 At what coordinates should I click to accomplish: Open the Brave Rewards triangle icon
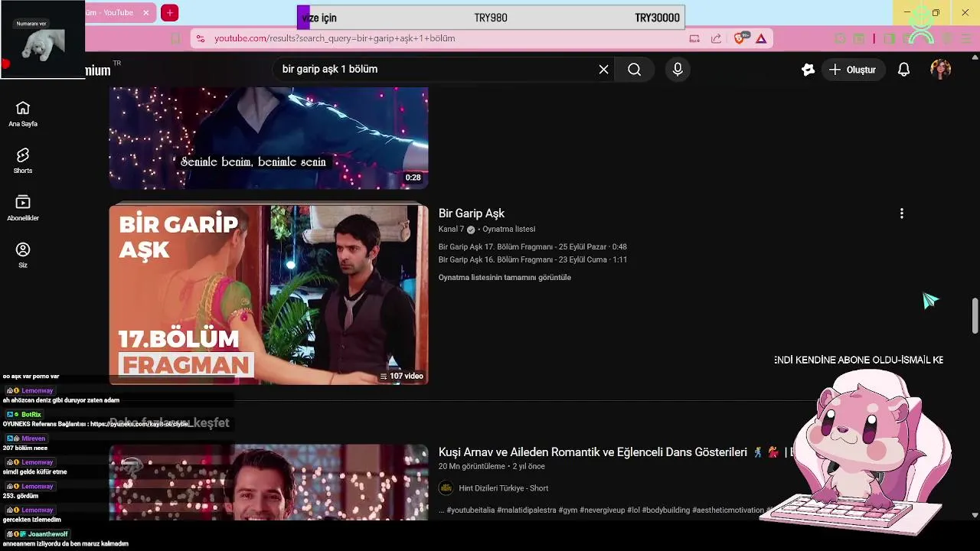[761, 38]
